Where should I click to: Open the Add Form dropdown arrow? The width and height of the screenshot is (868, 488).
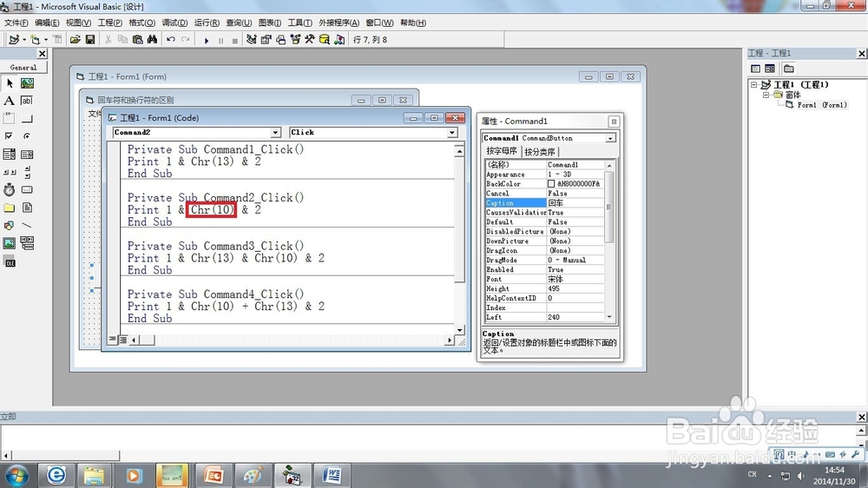[x=46, y=40]
